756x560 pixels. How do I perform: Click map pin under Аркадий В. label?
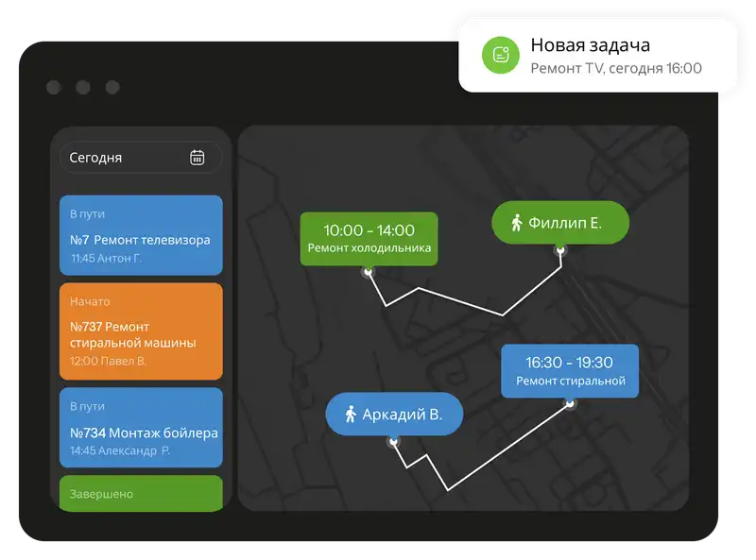(x=393, y=442)
